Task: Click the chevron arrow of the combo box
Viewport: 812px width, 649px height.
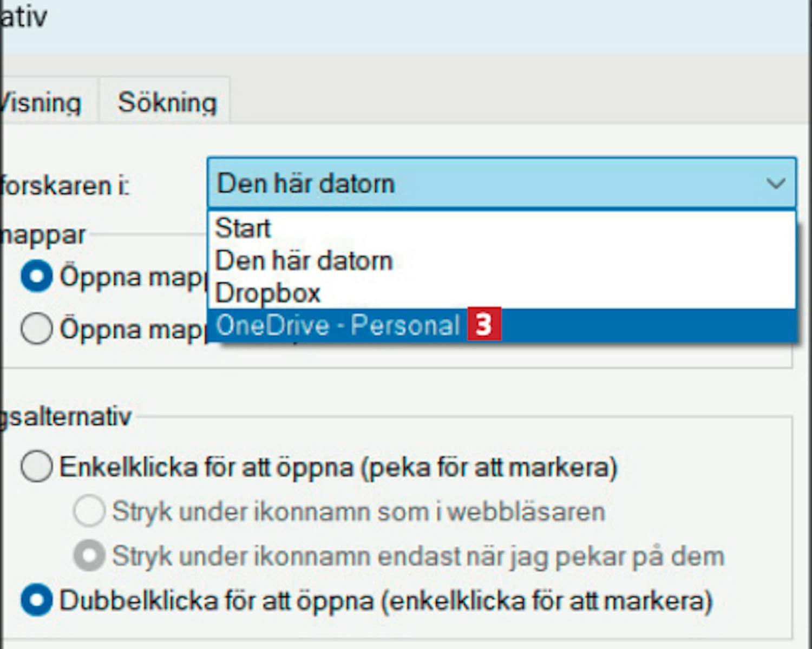Action: click(x=775, y=183)
